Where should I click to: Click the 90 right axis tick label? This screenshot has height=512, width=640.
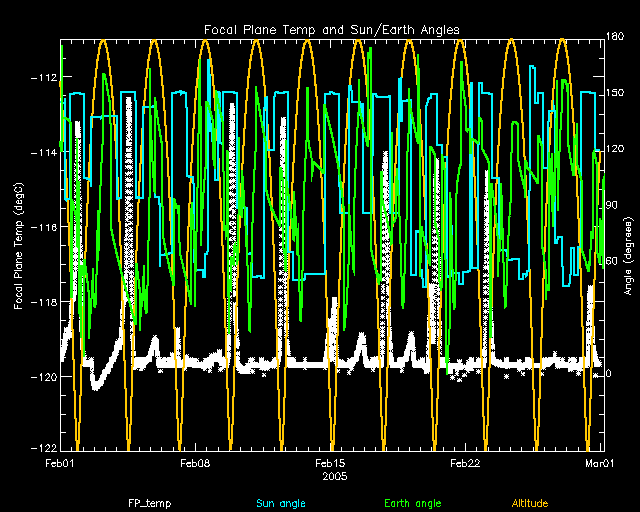tap(612, 205)
